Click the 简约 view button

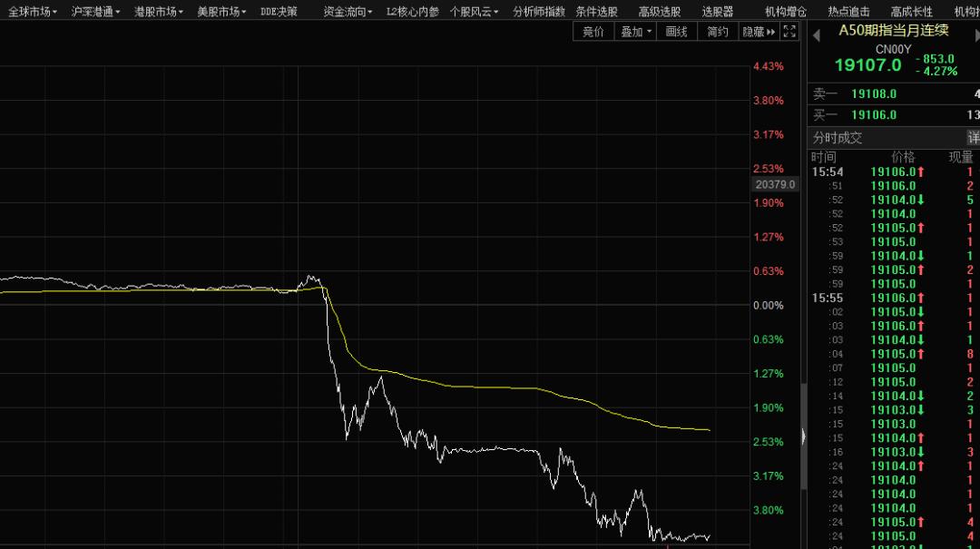point(718,31)
